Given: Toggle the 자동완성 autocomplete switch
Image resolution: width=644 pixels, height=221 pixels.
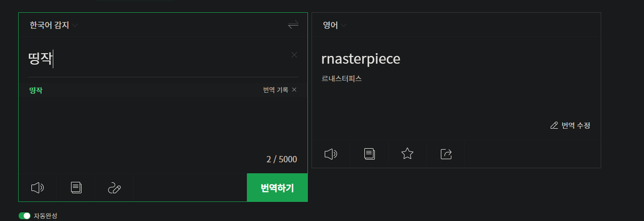Looking at the screenshot, I should pyautogui.click(x=25, y=216).
